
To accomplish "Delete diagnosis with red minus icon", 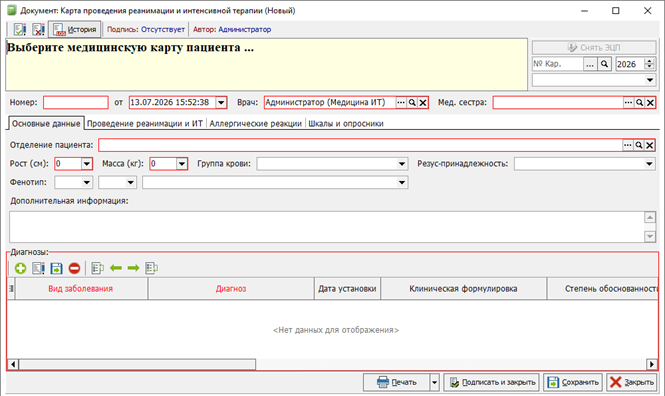I will [74, 268].
